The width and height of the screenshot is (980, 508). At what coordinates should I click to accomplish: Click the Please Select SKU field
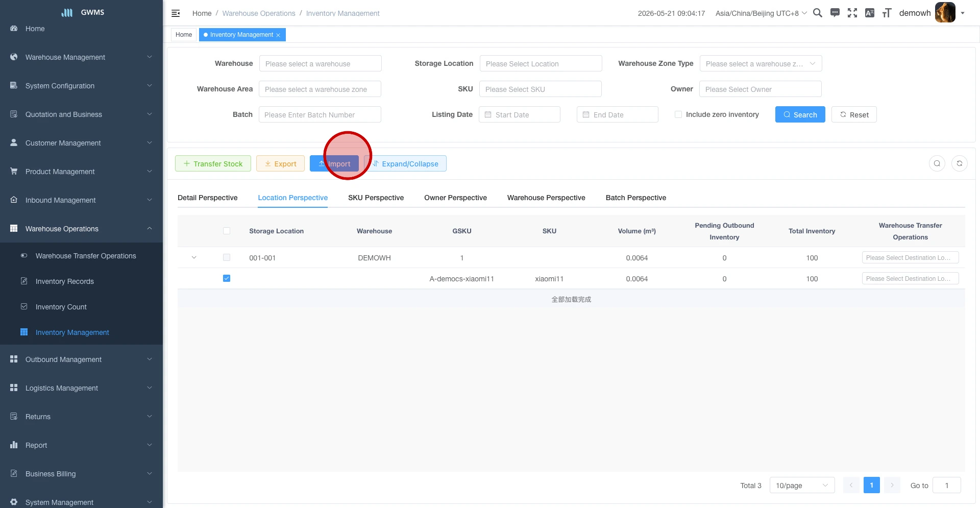[x=540, y=89]
